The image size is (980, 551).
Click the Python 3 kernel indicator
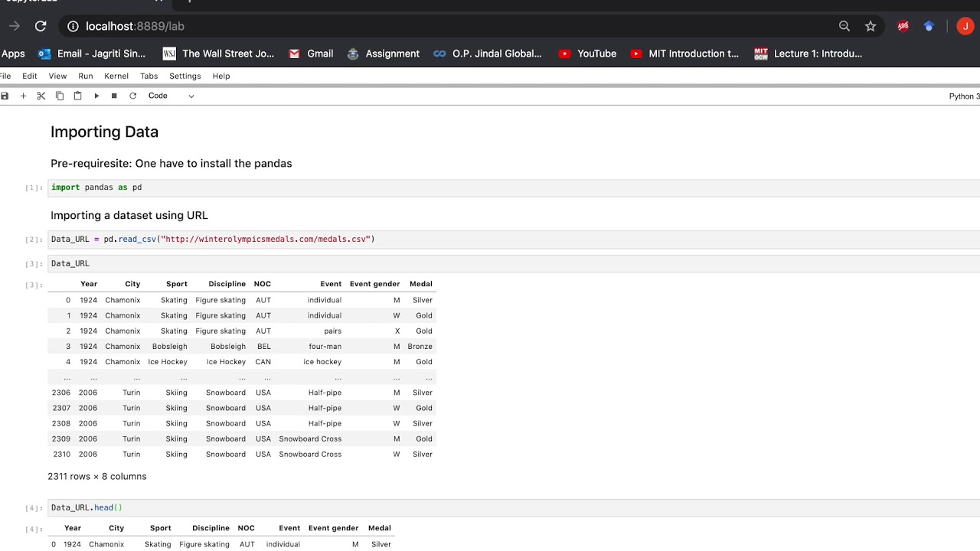[x=964, y=96]
